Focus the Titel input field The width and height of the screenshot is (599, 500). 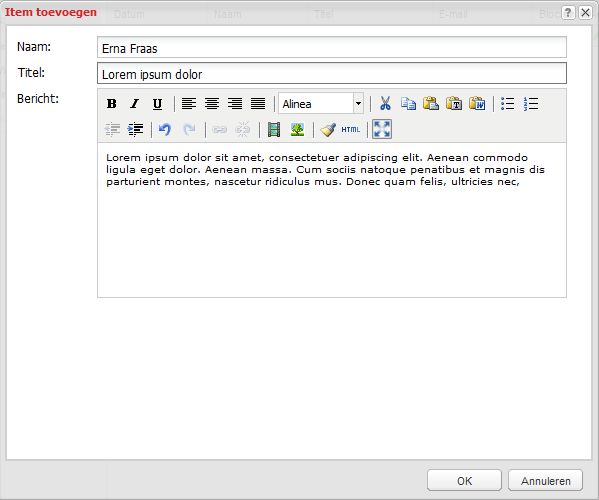[332, 73]
